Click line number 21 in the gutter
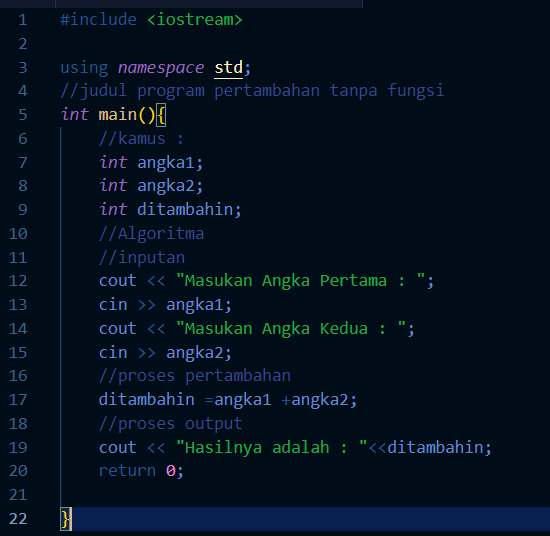The image size is (550, 536). (x=18, y=495)
